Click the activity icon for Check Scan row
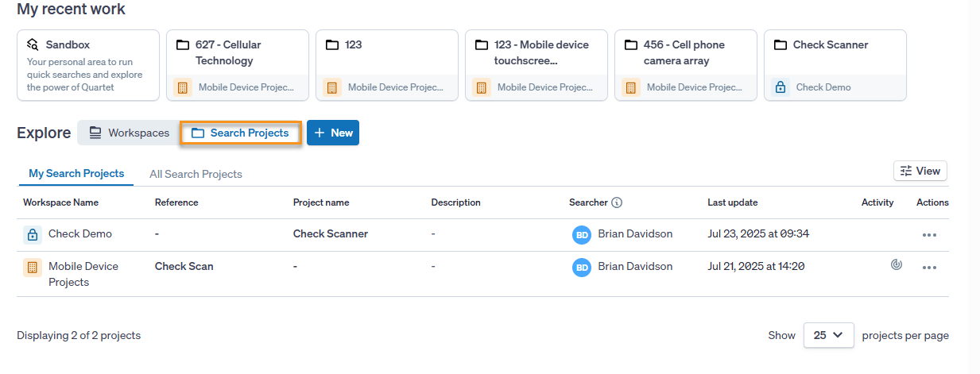Viewport: 980px width, 374px height. [897, 265]
